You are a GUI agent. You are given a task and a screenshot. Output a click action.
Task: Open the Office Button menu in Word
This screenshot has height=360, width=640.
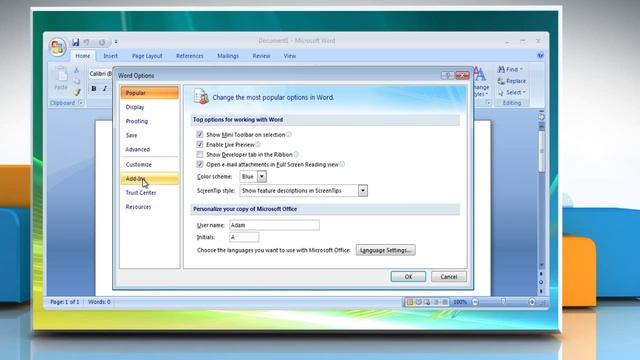[x=57, y=47]
